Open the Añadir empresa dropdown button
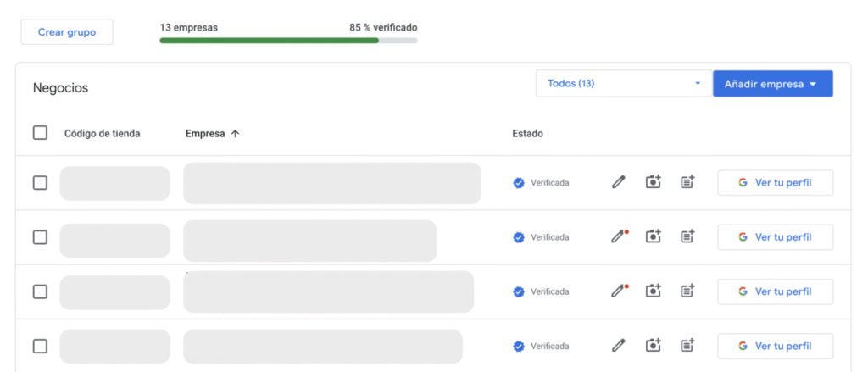The image size is (868, 372). pos(773,84)
